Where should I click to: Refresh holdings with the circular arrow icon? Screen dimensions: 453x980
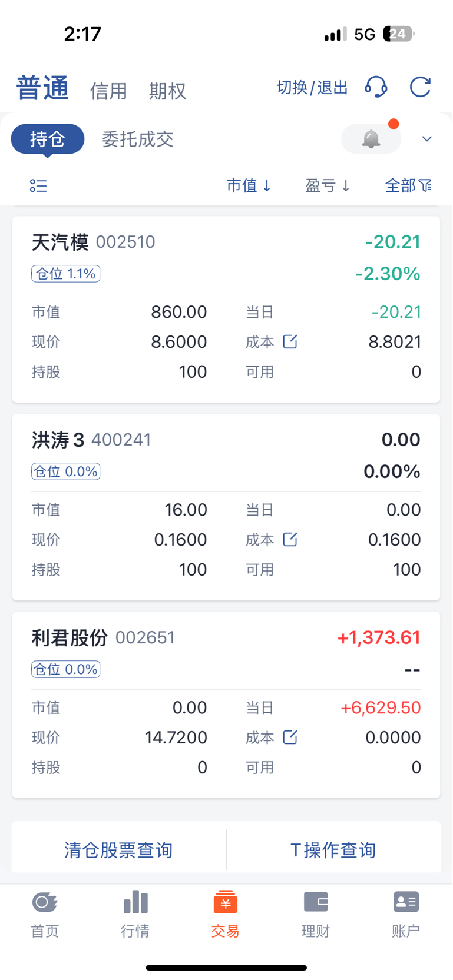421,87
